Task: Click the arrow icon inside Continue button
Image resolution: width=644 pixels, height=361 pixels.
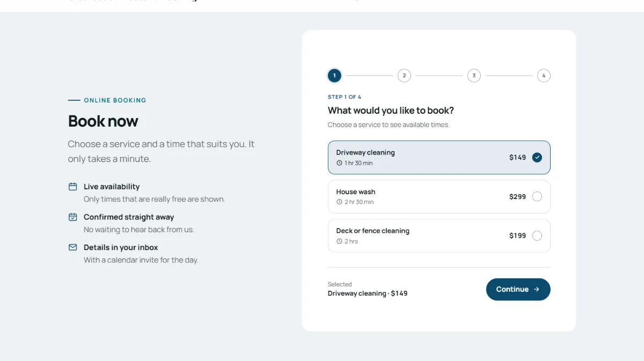Action: click(536, 289)
